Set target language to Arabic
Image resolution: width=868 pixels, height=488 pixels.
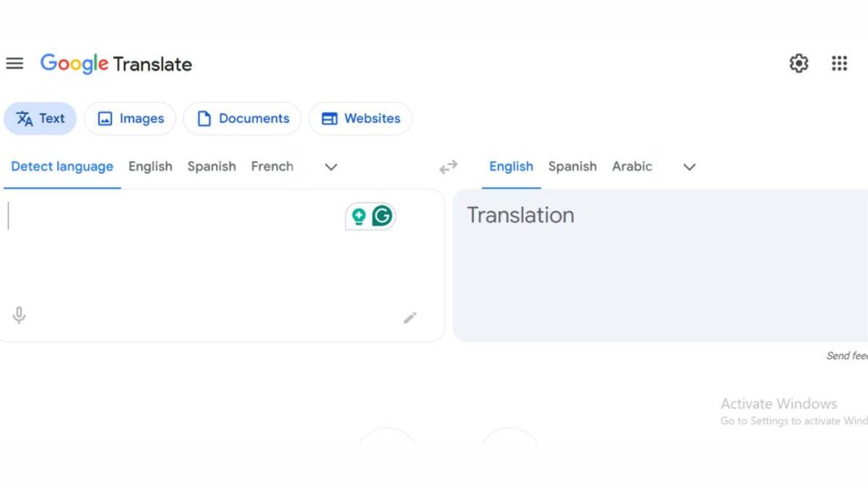point(632,167)
